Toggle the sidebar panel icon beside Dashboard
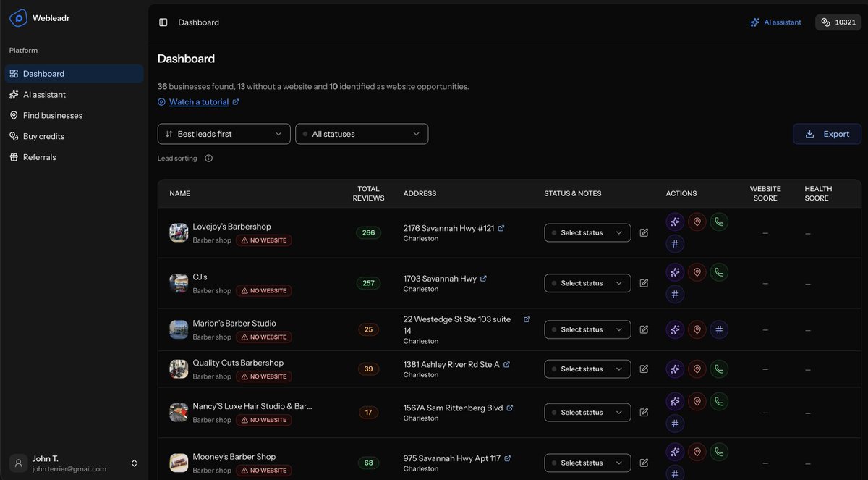The width and height of the screenshot is (868, 480). click(163, 22)
